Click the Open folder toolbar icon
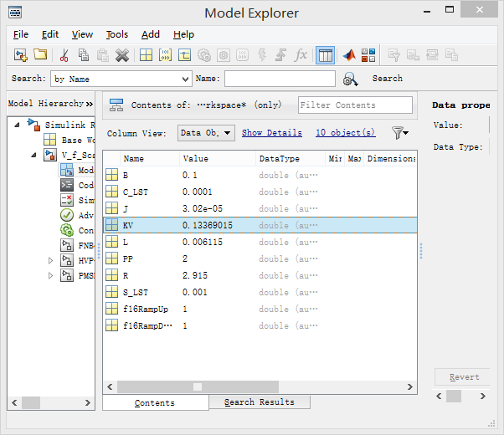 tap(40, 54)
